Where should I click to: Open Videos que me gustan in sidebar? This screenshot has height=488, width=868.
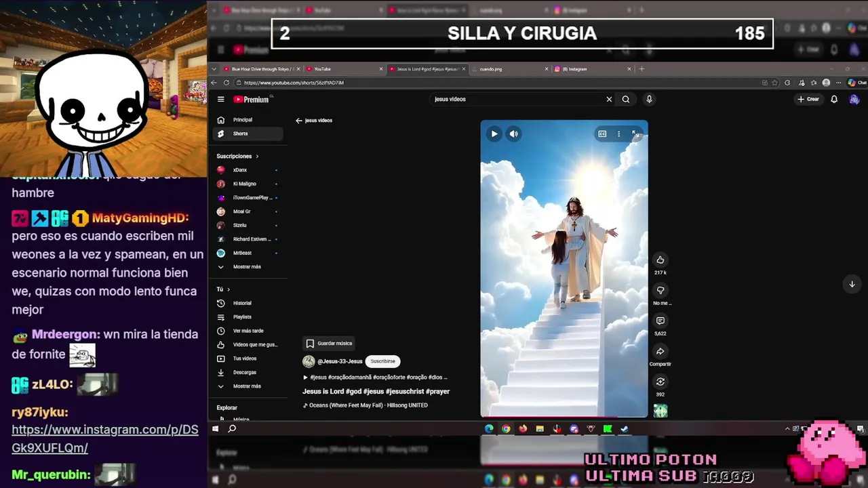pos(249,344)
